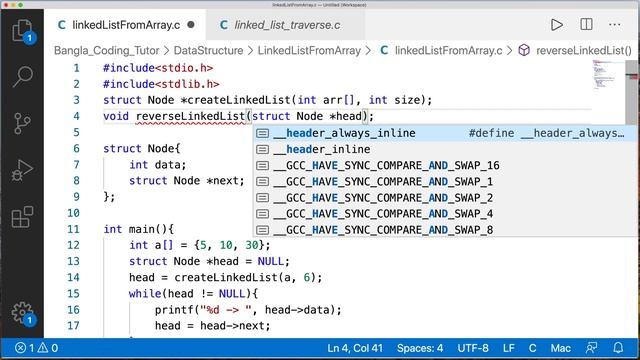Image resolution: width=640 pixels, height=360 pixels.
Task: Choose __header_always_inline suggestion
Action: (x=445, y=133)
